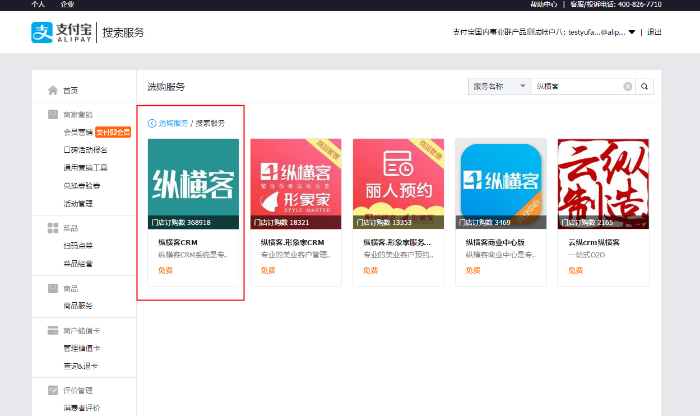Open 通用营销工具 in the sidebar

85,168
